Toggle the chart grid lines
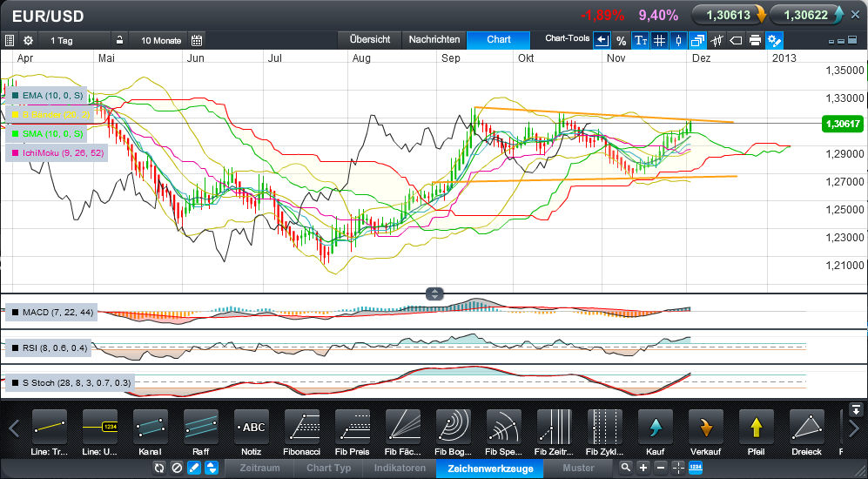This screenshot has height=479, width=868. coord(659,40)
